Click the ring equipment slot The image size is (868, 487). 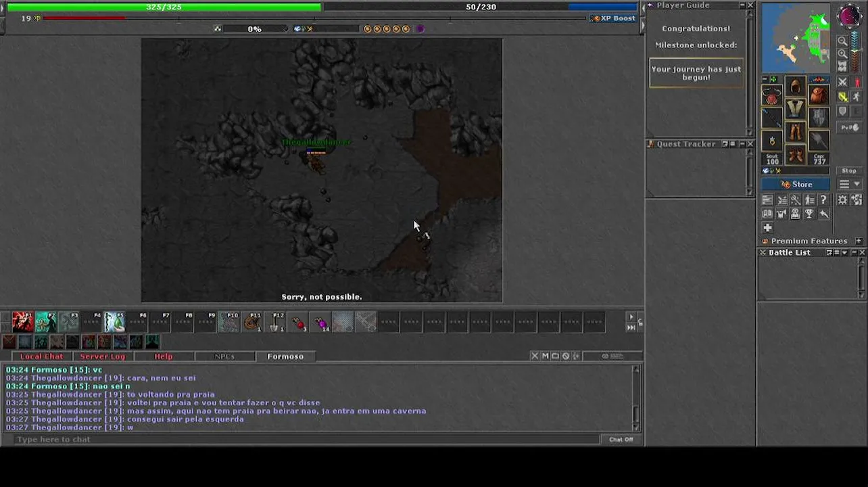tap(772, 141)
